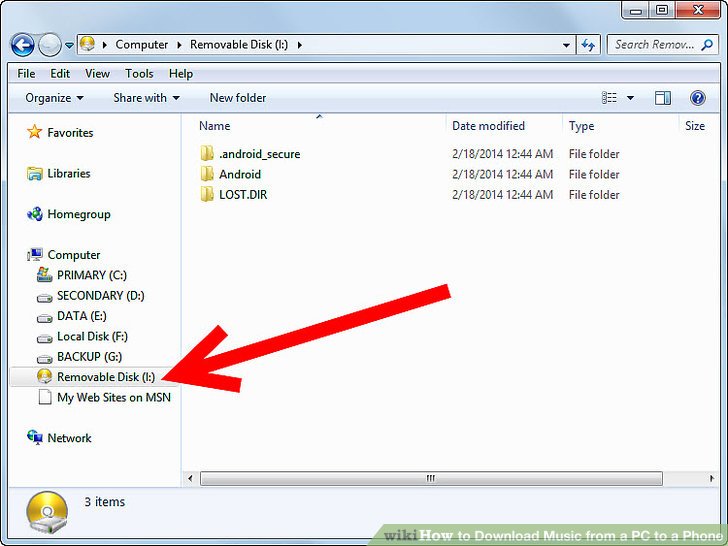Click the magnifier search icon
This screenshot has height=546, width=728.
click(x=707, y=45)
